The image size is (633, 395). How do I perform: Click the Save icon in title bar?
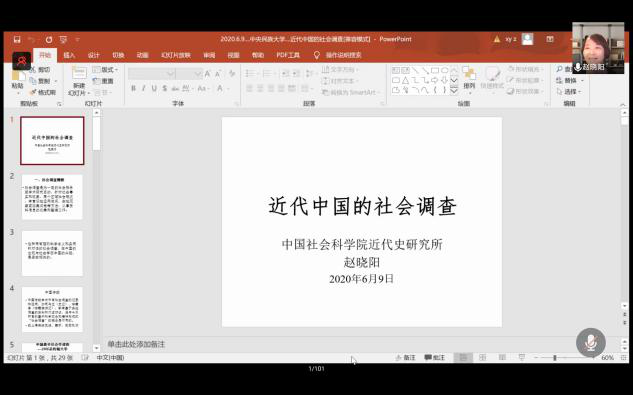[x=17, y=39]
